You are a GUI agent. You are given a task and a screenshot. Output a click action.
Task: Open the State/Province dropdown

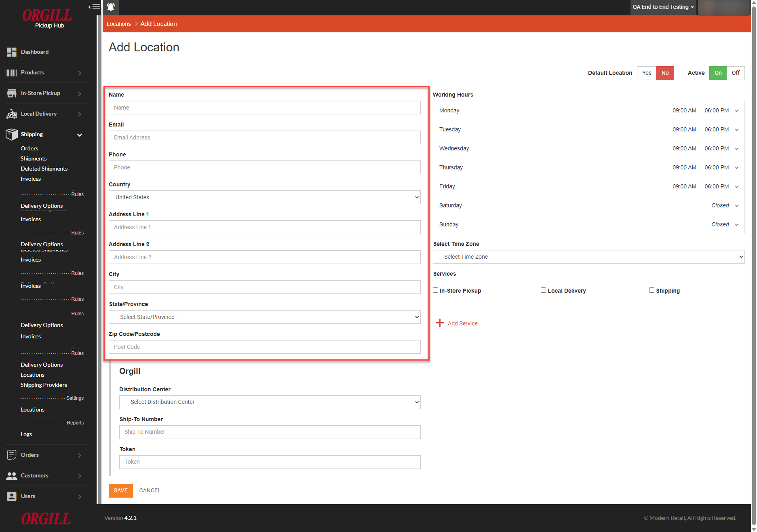(265, 317)
